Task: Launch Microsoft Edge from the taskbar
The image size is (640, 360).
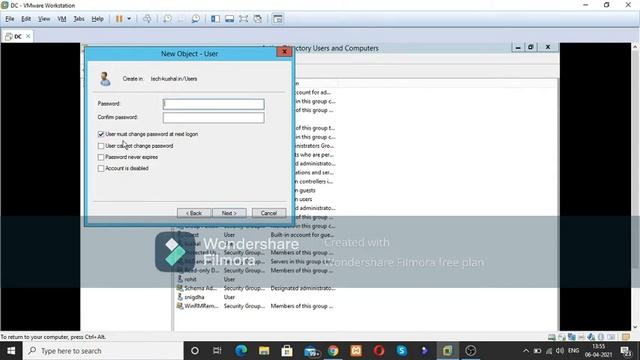Action: [x=241, y=351]
